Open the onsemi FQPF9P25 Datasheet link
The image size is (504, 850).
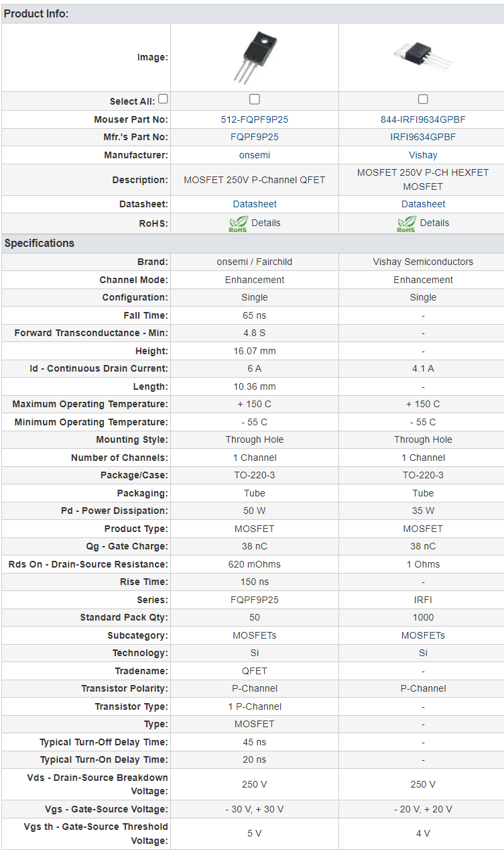255,204
